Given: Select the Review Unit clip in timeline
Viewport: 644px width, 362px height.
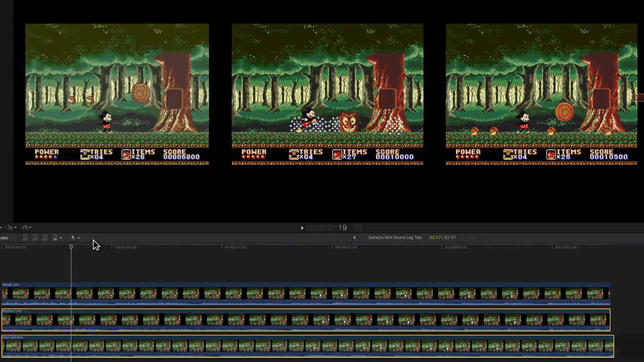Looking at the screenshot, I should (306, 320).
